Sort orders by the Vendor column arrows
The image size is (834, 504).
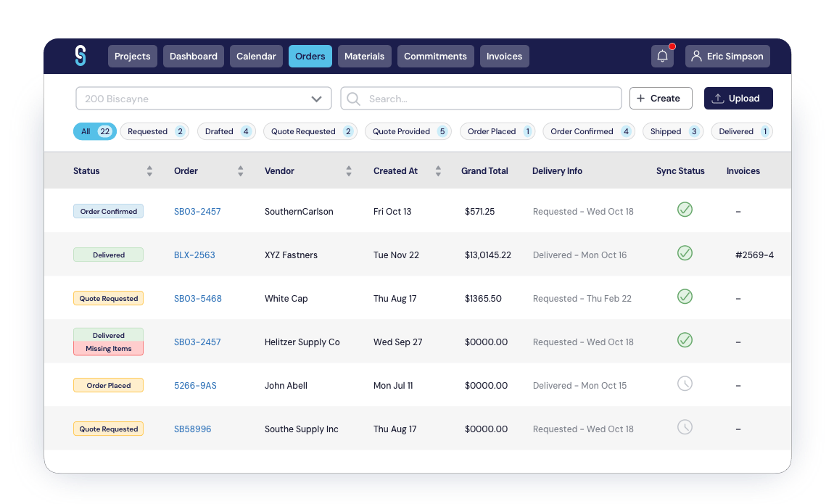click(x=349, y=170)
